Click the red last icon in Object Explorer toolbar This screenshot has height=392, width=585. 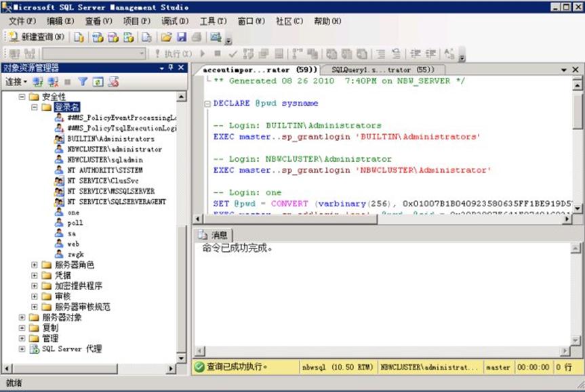click(x=113, y=82)
